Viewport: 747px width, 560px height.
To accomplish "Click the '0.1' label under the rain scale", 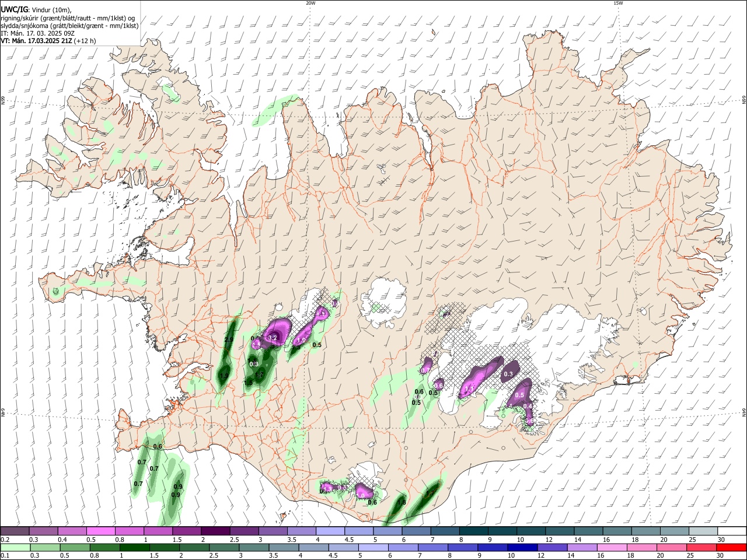I will (5, 555).
